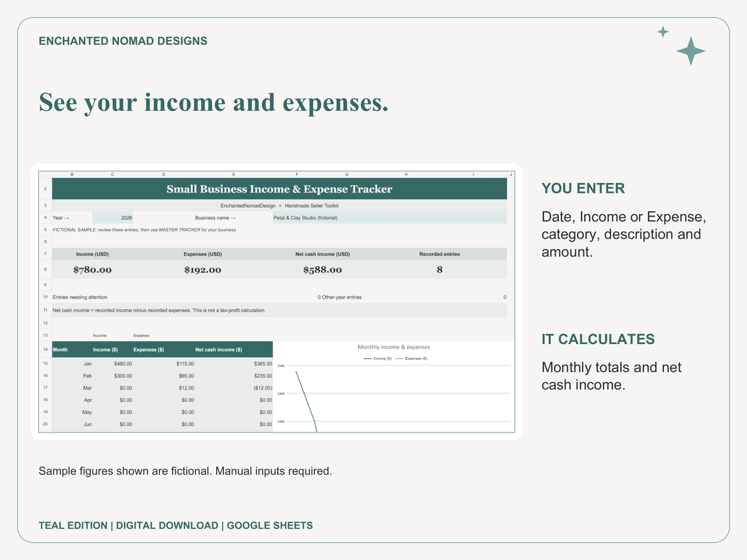This screenshot has width=747, height=560.
Task: Click the 'ENCHANTED NOMAD DESIGNS' brand text
Action: (123, 41)
